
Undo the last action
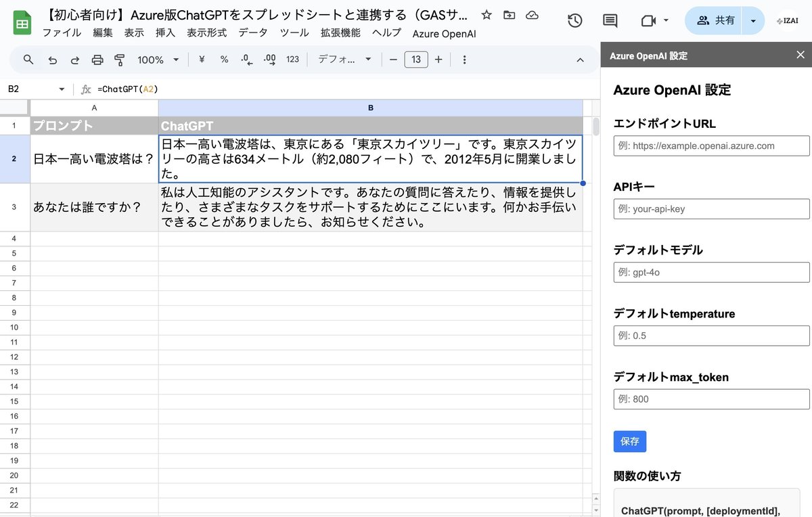pos(52,60)
